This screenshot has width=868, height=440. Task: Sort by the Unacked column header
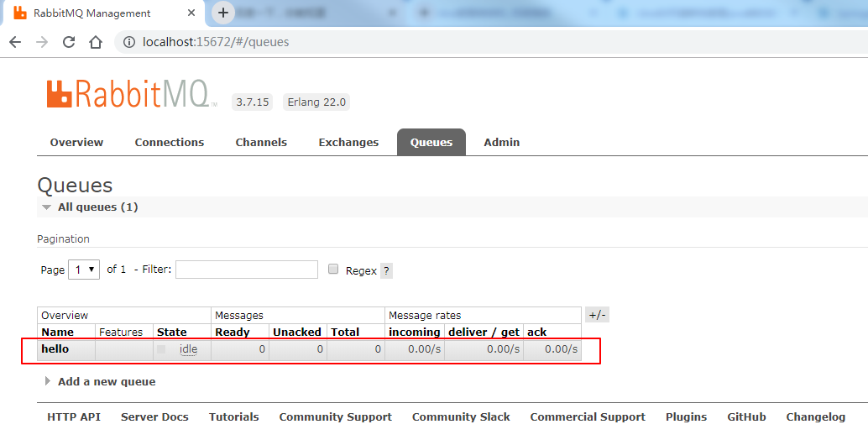(297, 332)
